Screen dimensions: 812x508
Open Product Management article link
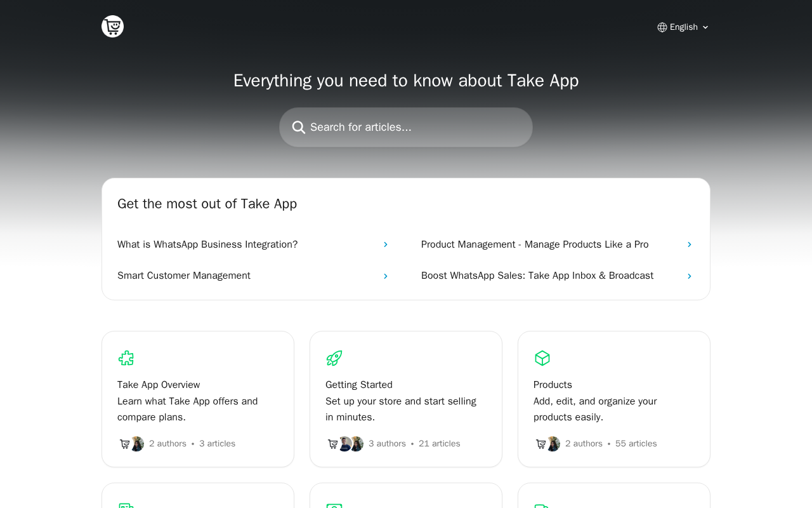pyautogui.click(x=535, y=244)
